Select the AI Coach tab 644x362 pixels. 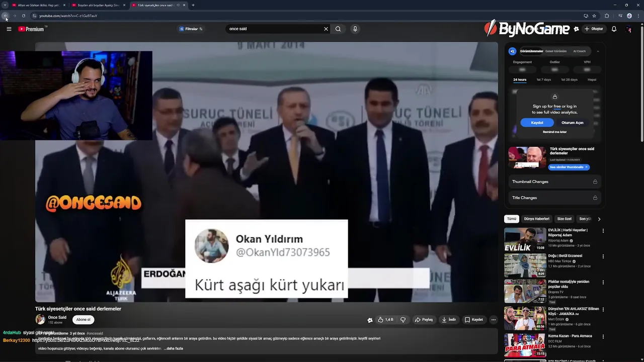580,51
